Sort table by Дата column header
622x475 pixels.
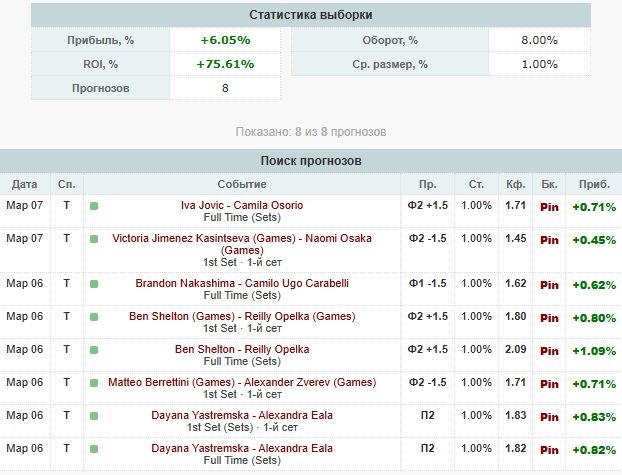coord(25,185)
